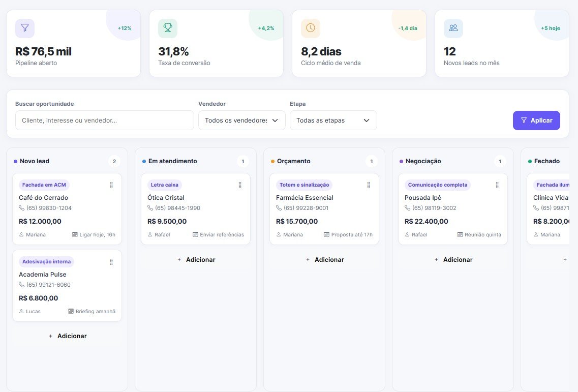Image resolution: width=578 pixels, height=392 pixels.
Task: Click the R$ 6.800,00 value
Action: 38,298
